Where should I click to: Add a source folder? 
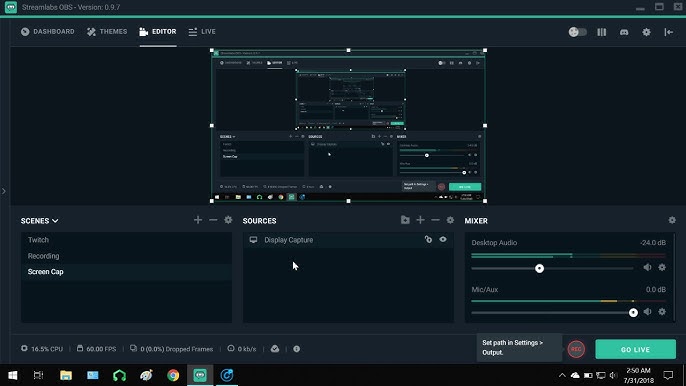(x=405, y=220)
